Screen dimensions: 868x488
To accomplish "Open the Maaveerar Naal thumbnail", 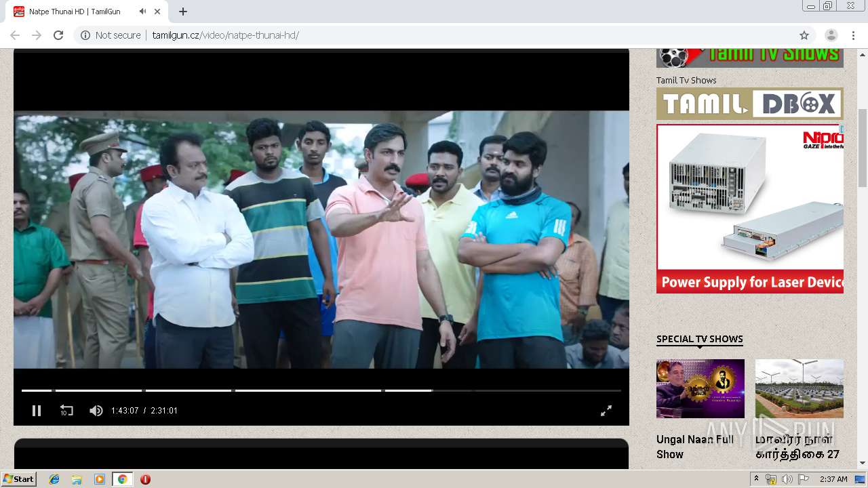I will coord(800,388).
